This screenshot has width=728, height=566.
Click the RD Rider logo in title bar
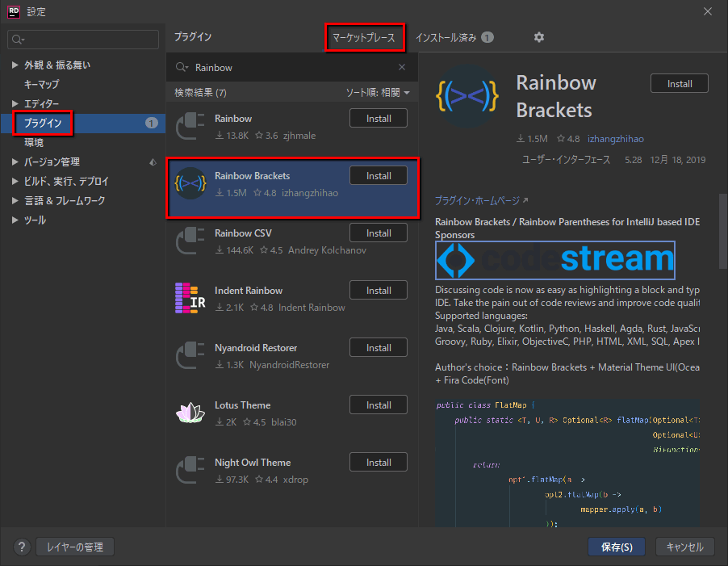pos(14,11)
